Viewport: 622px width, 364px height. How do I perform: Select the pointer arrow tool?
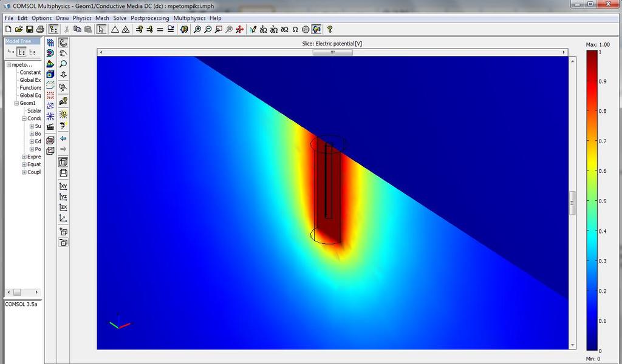coord(101,29)
